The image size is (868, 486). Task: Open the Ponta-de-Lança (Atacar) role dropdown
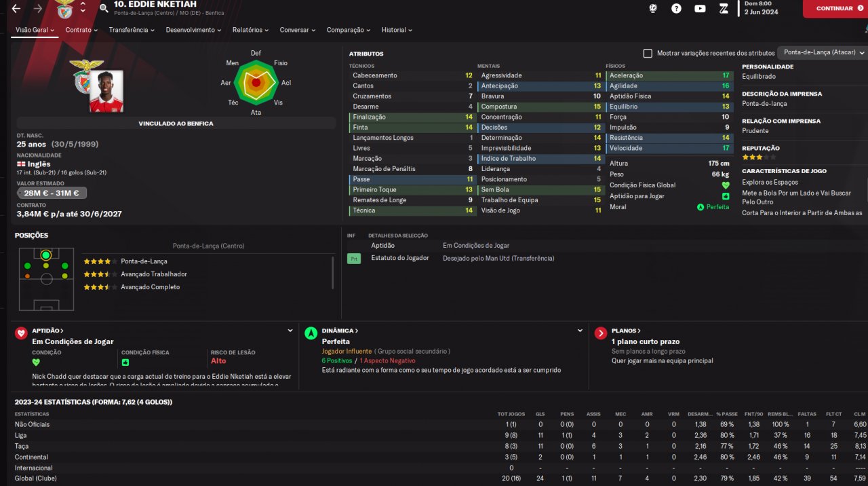[823, 52]
